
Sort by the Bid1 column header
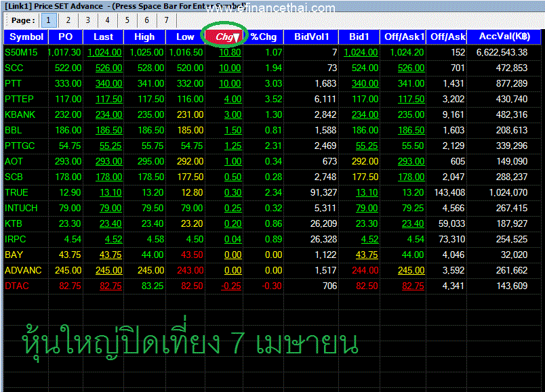[359, 37]
